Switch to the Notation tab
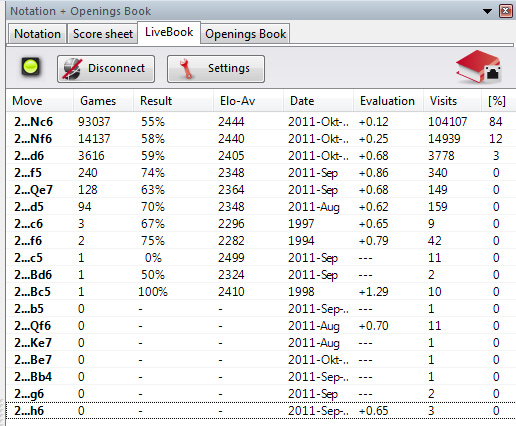 (37, 34)
